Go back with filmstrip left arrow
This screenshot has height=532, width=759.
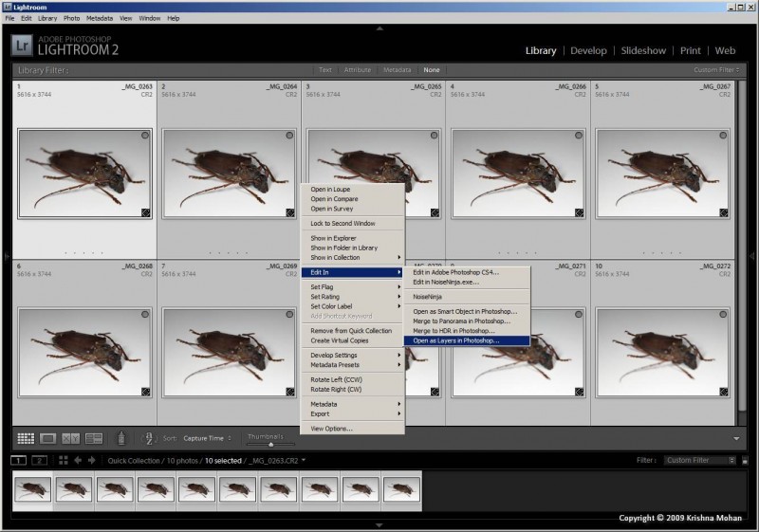click(78, 461)
